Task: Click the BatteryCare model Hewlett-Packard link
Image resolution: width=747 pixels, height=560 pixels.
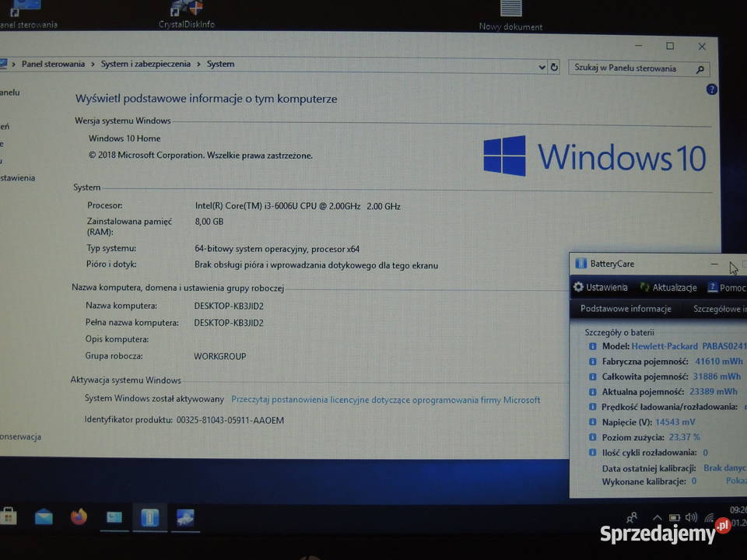Action: click(689, 346)
